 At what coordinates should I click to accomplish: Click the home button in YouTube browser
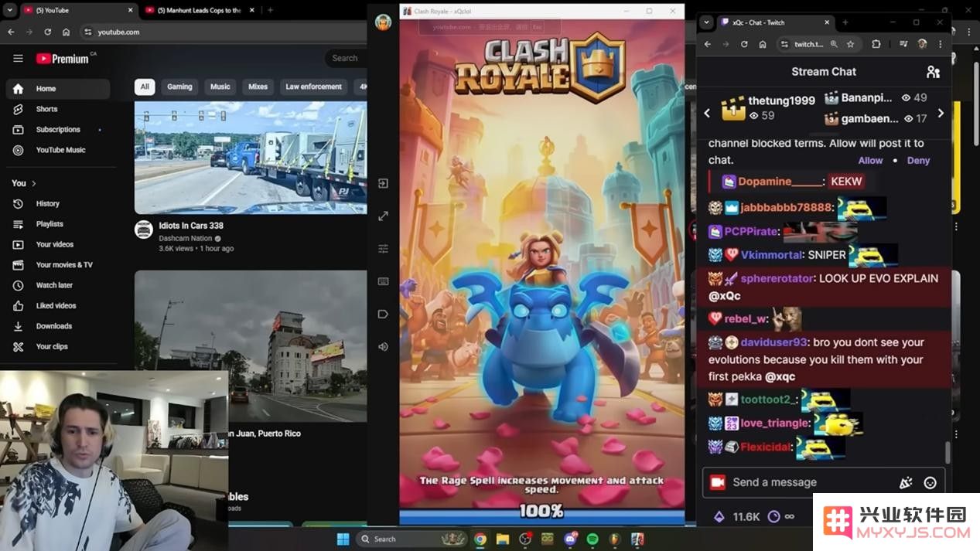pyautogui.click(x=67, y=32)
